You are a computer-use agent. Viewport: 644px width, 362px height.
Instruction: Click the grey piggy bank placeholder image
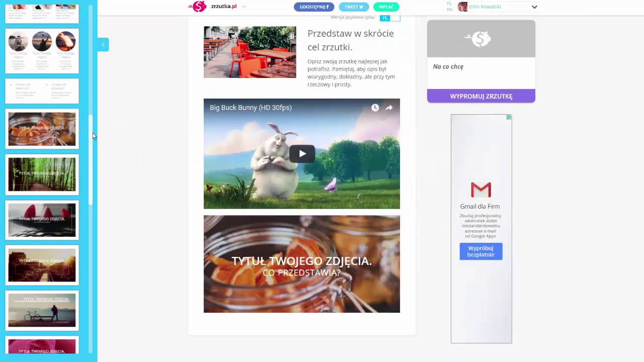tap(481, 39)
